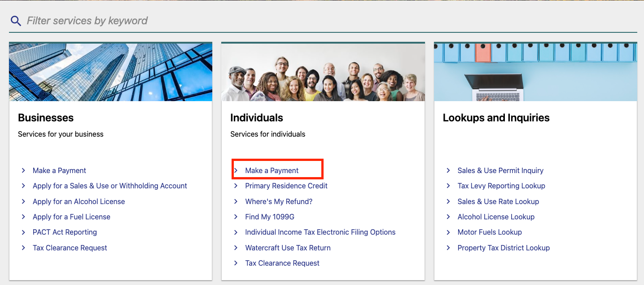Click chevron beside Primary Residence Credit
The image size is (644, 285).
(236, 186)
